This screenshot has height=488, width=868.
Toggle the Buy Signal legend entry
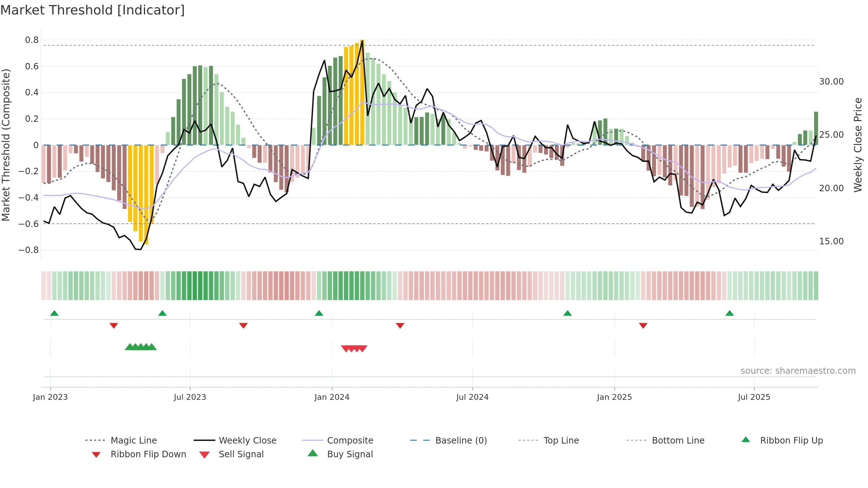[340, 454]
